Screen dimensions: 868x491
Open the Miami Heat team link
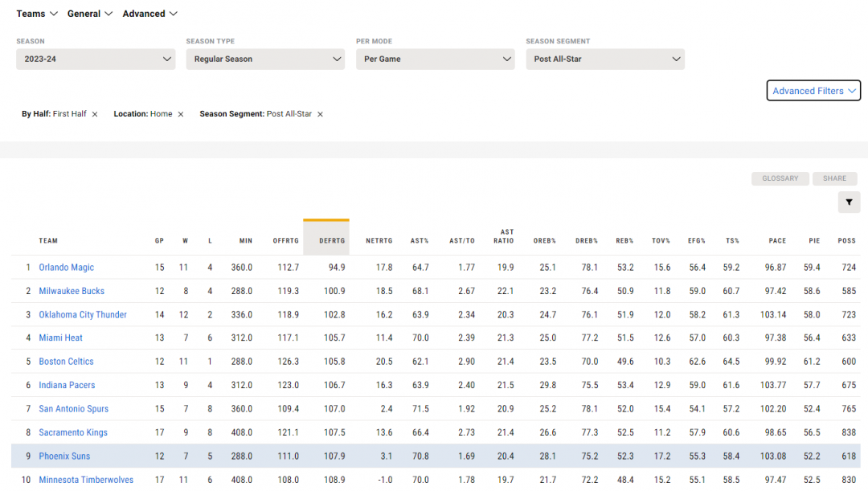(60, 338)
